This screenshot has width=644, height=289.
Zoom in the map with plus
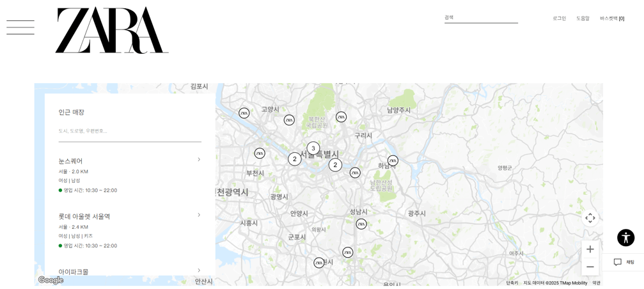(590, 249)
